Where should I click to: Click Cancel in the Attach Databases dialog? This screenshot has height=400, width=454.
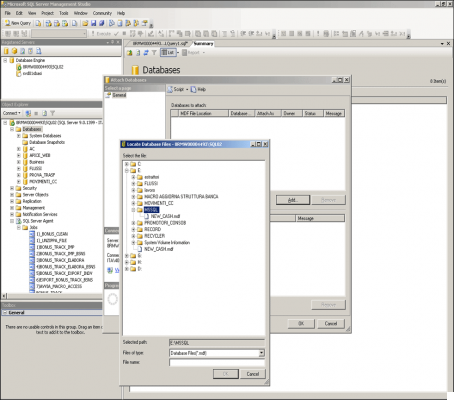click(x=331, y=324)
